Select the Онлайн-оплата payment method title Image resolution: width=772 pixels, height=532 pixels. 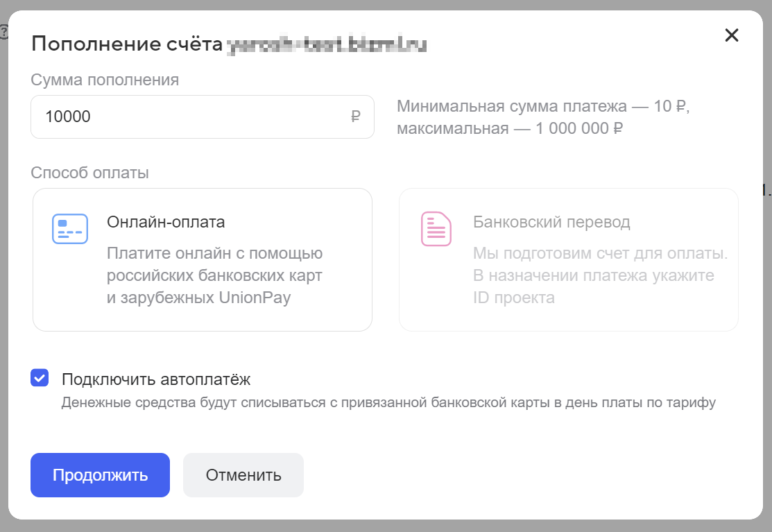(x=166, y=222)
